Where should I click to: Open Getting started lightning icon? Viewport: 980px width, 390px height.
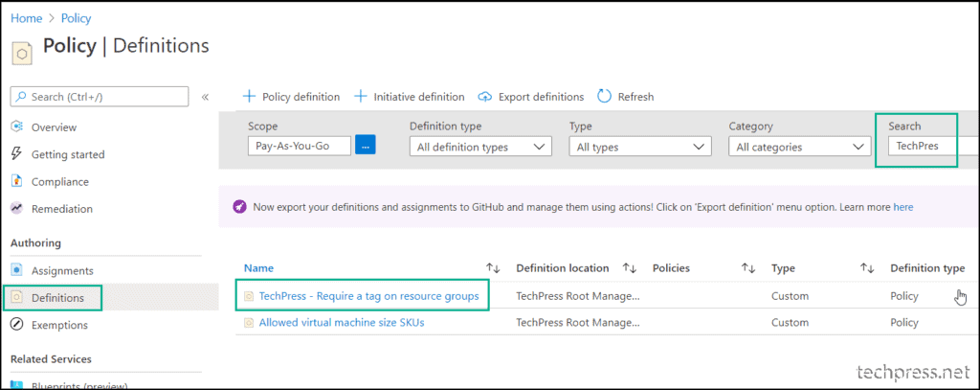tap(17, 154)
